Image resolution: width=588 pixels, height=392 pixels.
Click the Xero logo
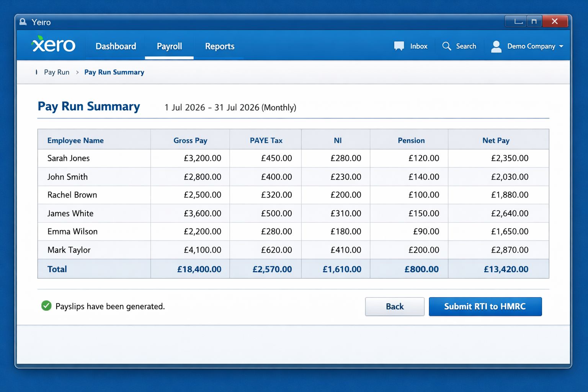tap(53, 45)
